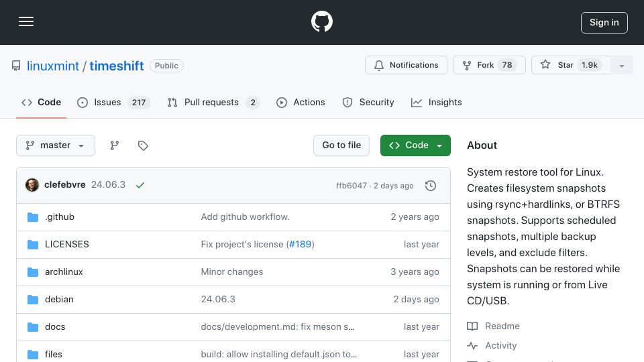This screenshot has width=644, height=362.
Task: Open the Pull requests tab
Action: (x=213, y=102)
